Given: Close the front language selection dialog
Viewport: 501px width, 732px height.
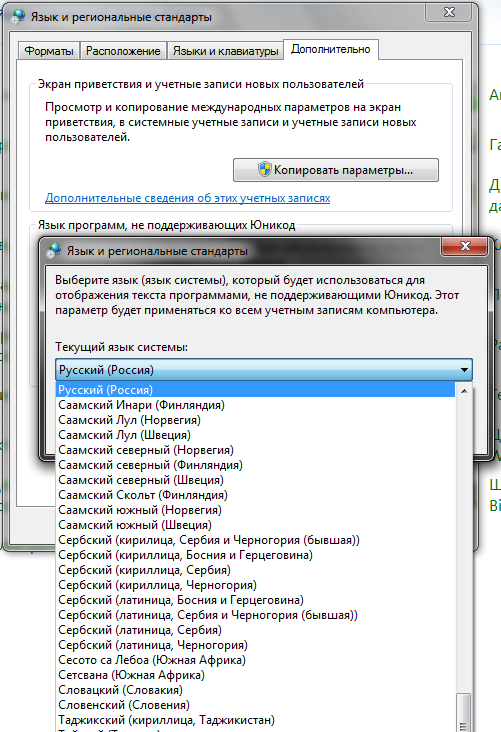Looking at the screenshot, I should pyautogui.click(x=465, y=246).
